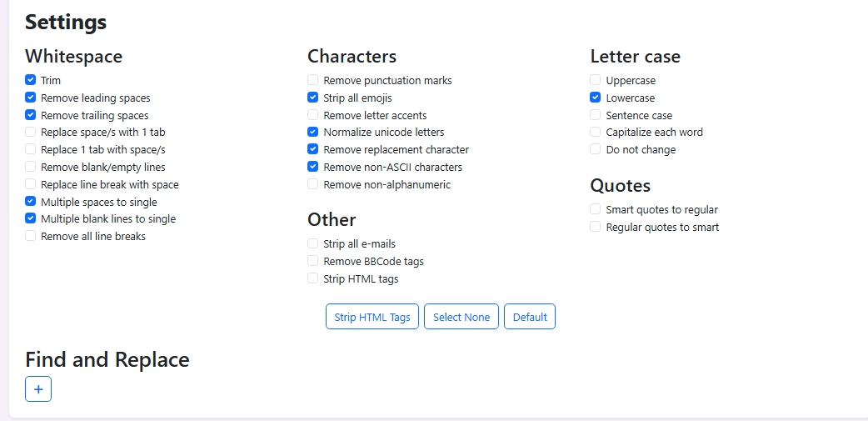
Task: Uncheck the Trim checkbox
Action: [x=31, y=80]
